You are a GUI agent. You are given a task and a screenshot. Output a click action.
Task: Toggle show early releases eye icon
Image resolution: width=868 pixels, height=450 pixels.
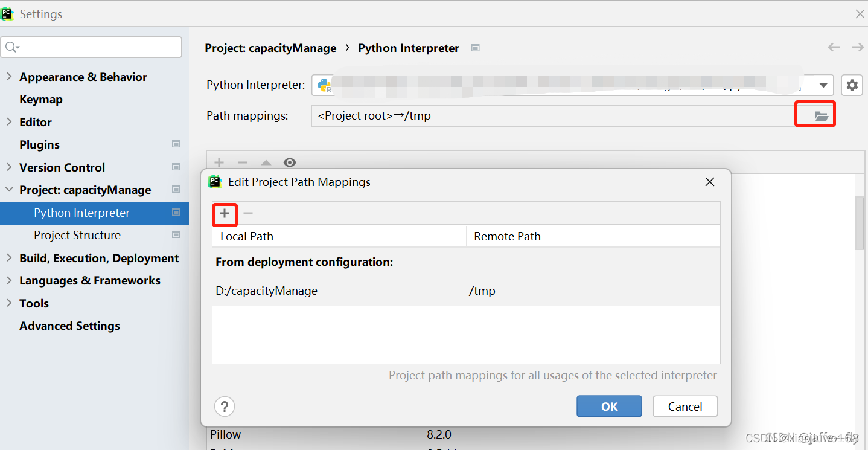tap(290, 162)
